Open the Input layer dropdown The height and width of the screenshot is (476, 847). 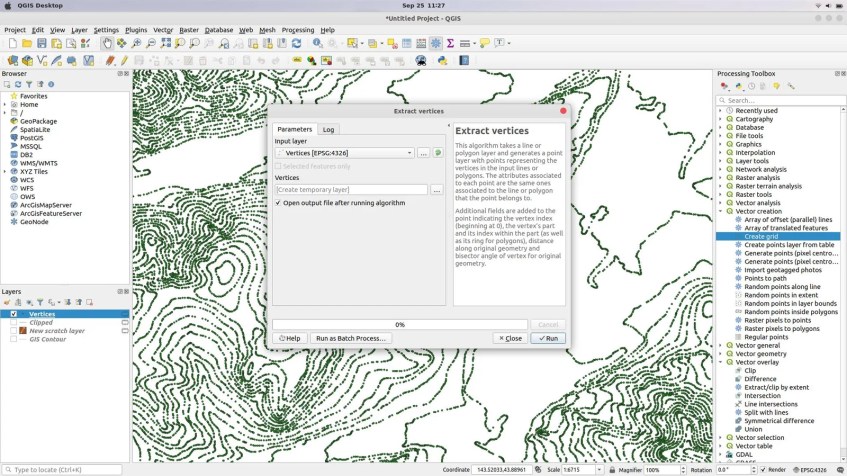coord(345,153)
